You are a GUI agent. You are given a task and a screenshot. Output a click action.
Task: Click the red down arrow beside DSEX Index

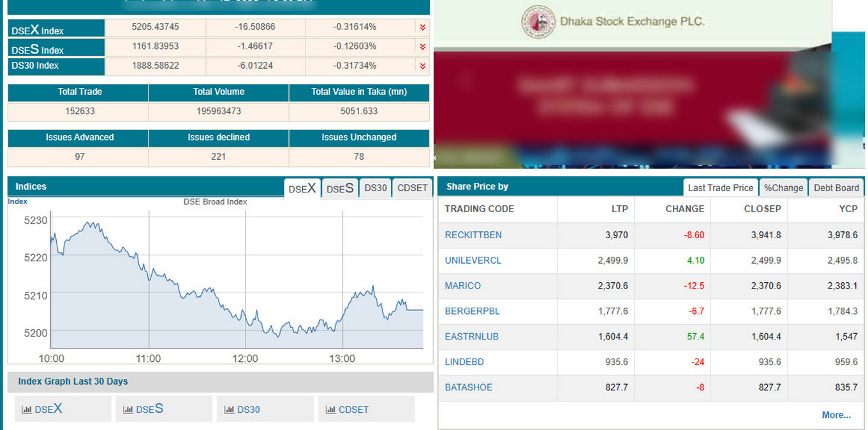point(423,27)
